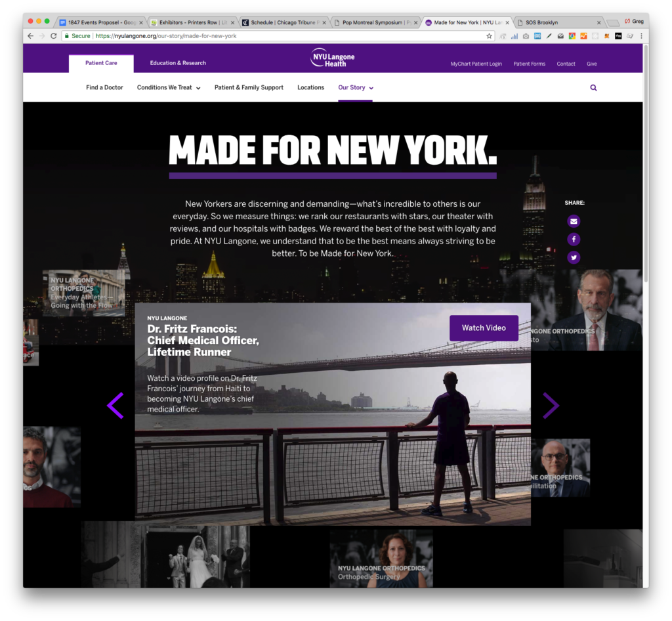Viewport: 672px width, 621px height.
Task: Reload the page with the refresh icon
Action: coord(54,36)
